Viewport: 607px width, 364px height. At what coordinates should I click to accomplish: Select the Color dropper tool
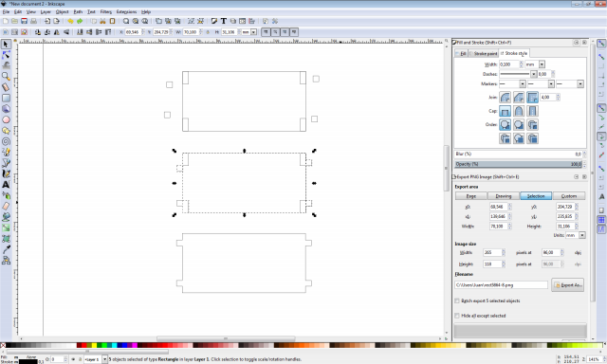[6, 249]
